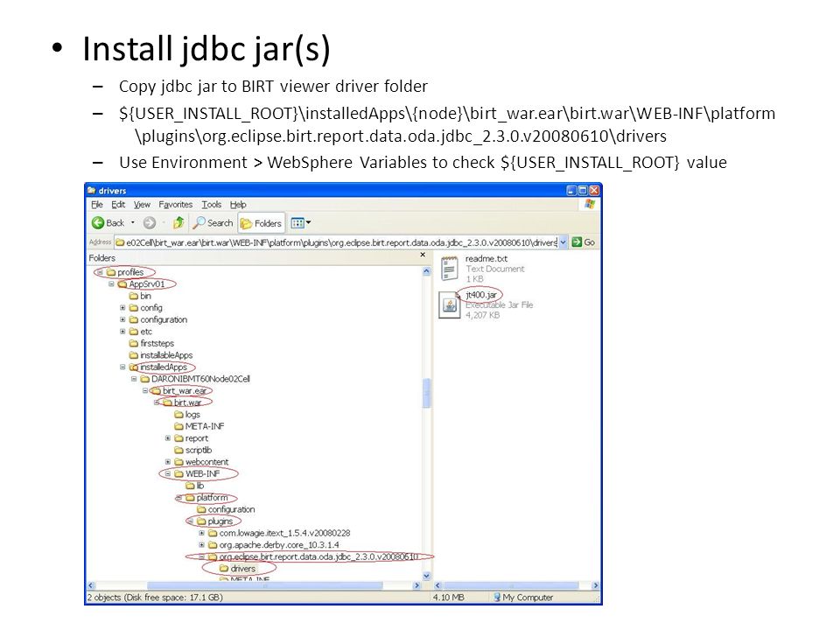Click the readme.txt file name

point(486,259)
